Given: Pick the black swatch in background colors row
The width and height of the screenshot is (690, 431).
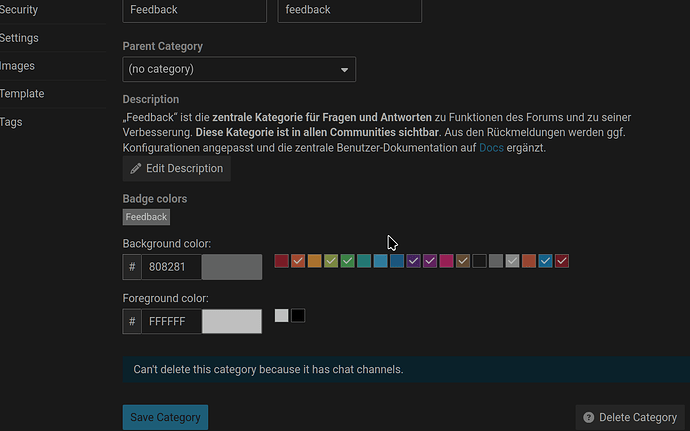Looking at the screenshot, I should [x=479, y=261].
